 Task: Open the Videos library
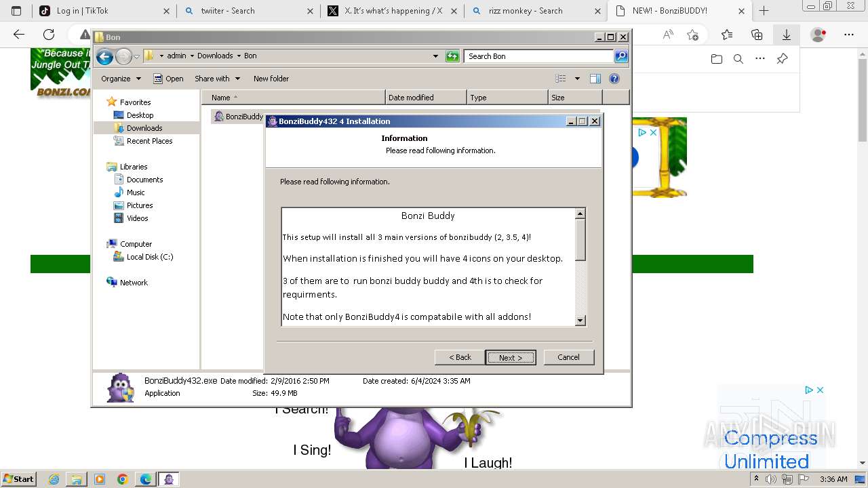tap(137, 218)
